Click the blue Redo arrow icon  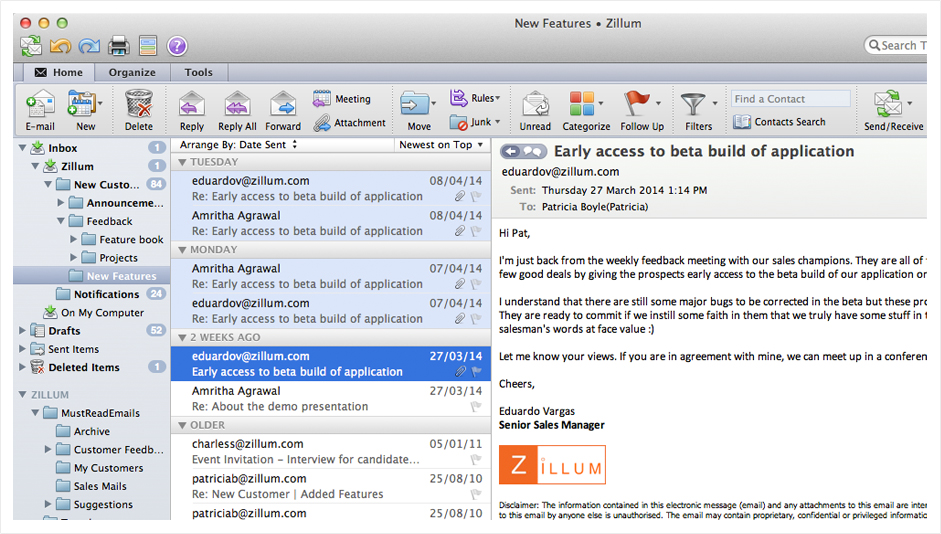tap(89, 46)
